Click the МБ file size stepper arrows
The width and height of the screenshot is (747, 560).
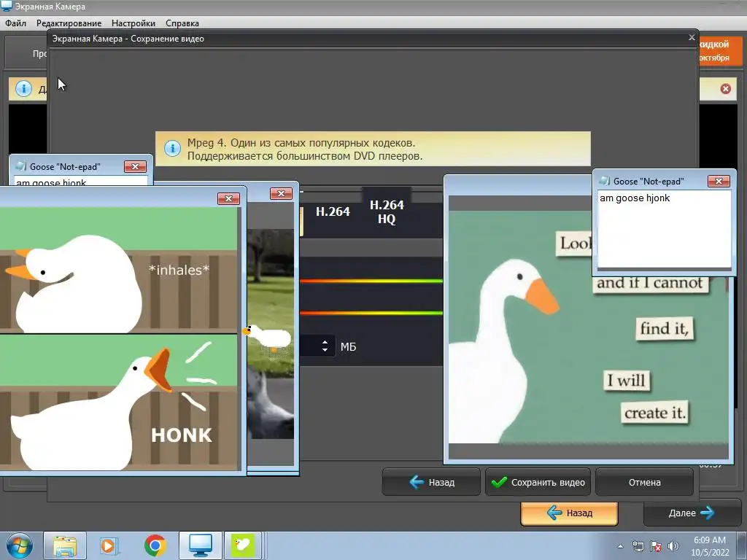tap(325, 346)
